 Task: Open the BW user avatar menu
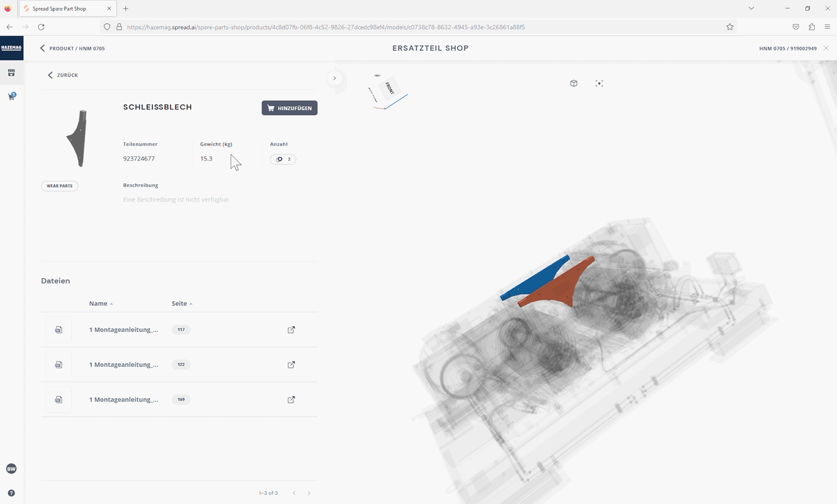tap(11, 469)
